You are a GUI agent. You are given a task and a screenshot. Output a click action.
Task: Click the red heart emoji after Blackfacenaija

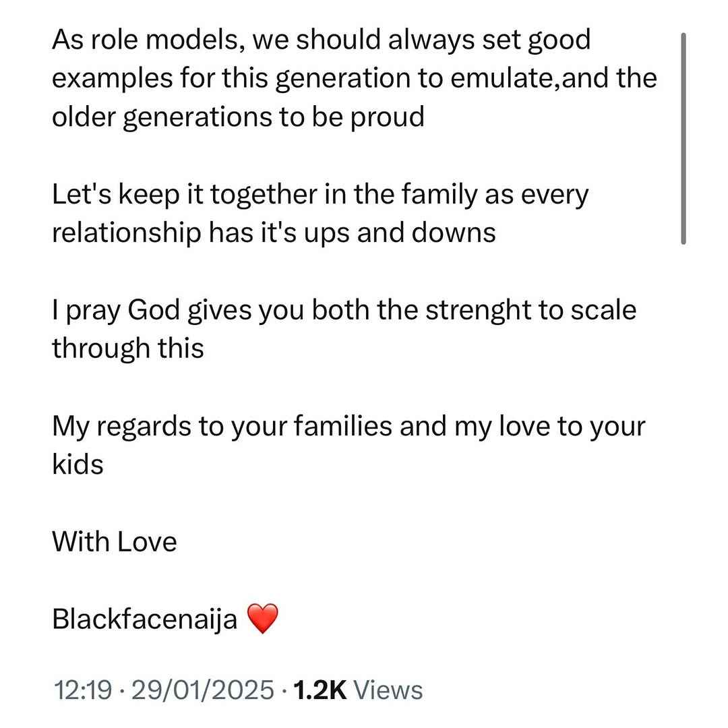click(263, 619)
